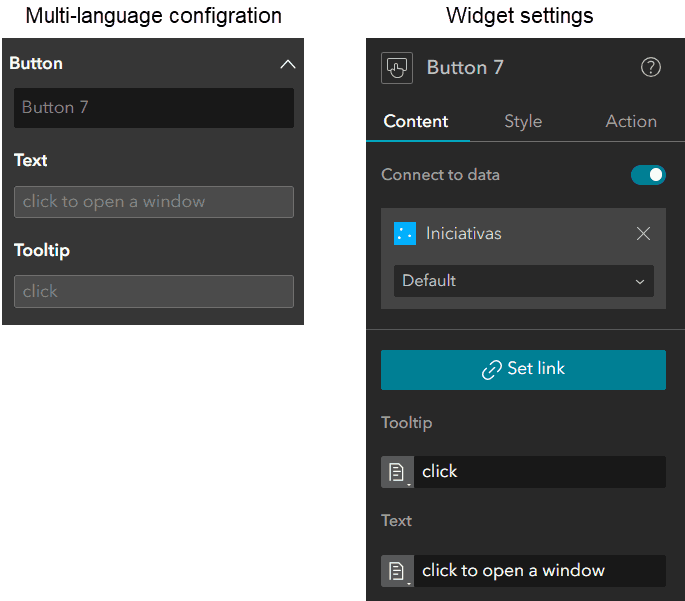Click the Tooltip input containing 'click'
The width and height of the screenshot is (685, 601).
(x=540, y=472)
